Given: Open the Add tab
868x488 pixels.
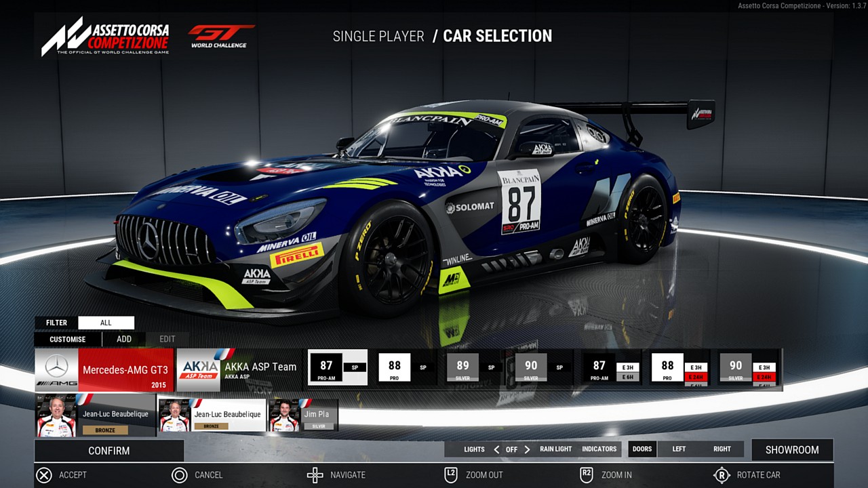Looking at the screenshot, I should pos(124,339).
